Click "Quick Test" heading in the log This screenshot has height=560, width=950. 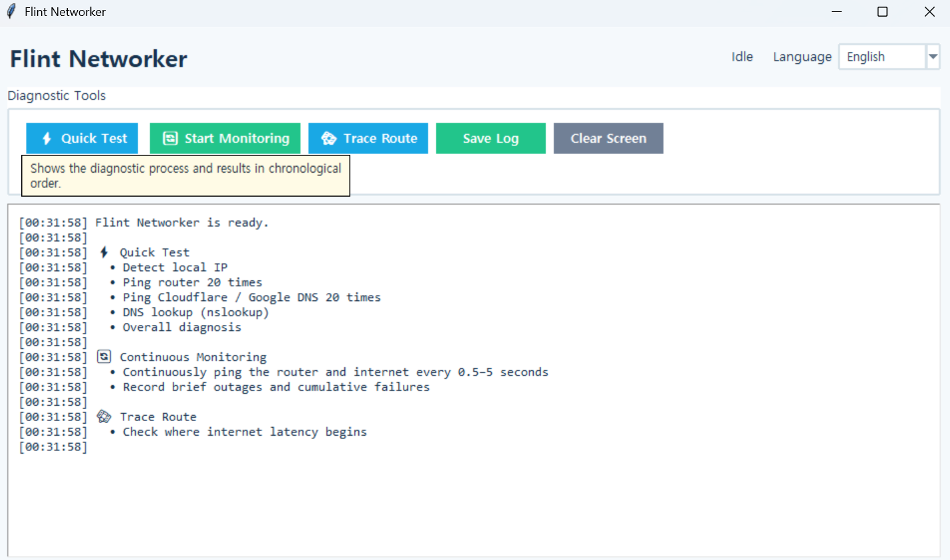click(154, 252)
